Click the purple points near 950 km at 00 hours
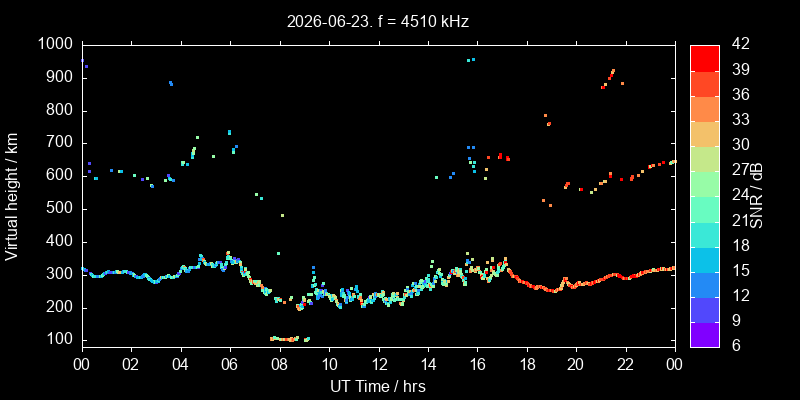This screenshot has width=800, height=400. tap(84, 63)
